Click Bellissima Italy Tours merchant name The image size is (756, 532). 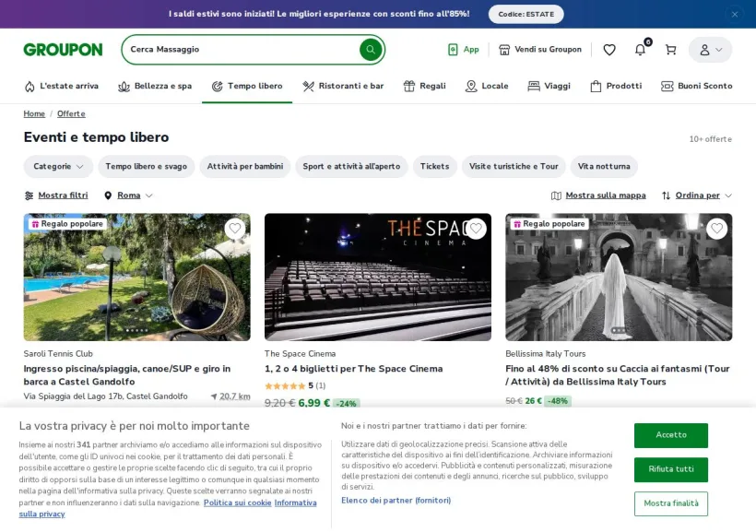[545, 353]
